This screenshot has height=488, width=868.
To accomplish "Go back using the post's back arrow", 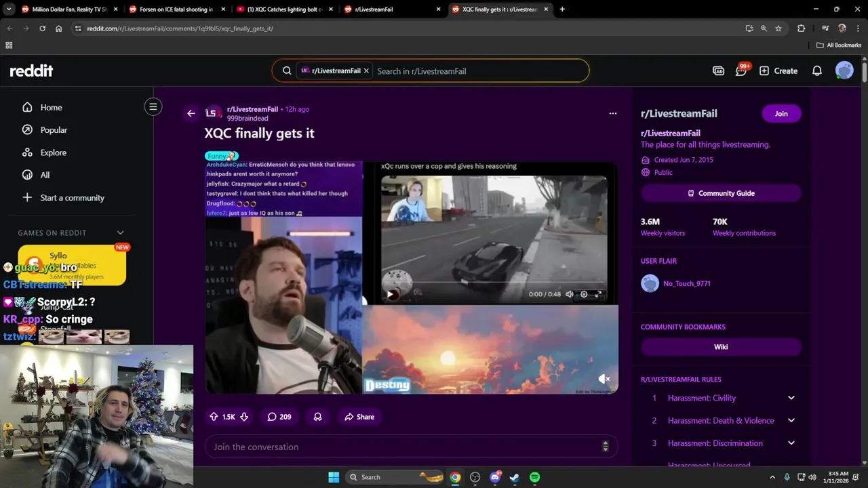I will [x=191, y=113].
